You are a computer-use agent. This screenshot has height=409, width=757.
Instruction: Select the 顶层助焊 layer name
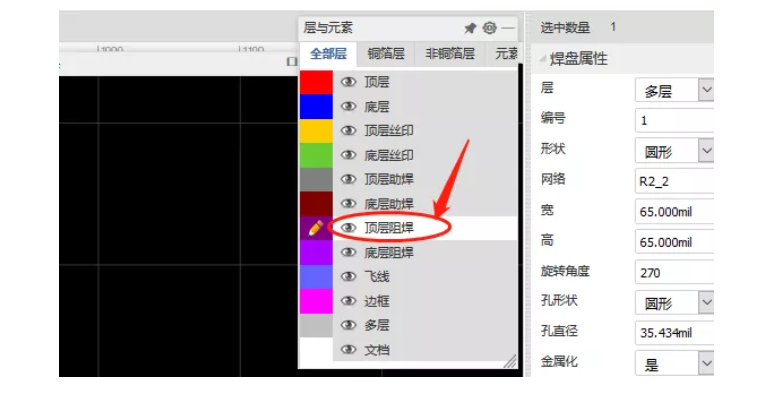[x=389, y=179]
